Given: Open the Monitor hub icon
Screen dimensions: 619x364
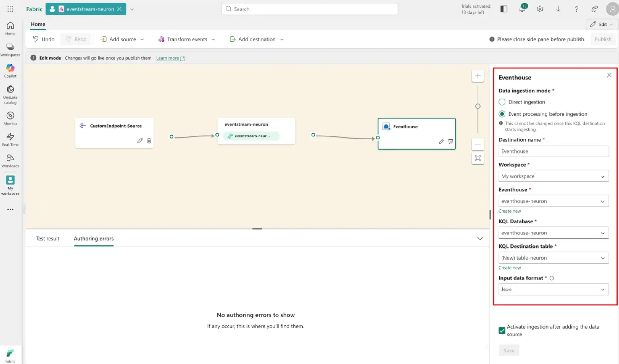Looking at the screenshot, I should pos(10,118).
